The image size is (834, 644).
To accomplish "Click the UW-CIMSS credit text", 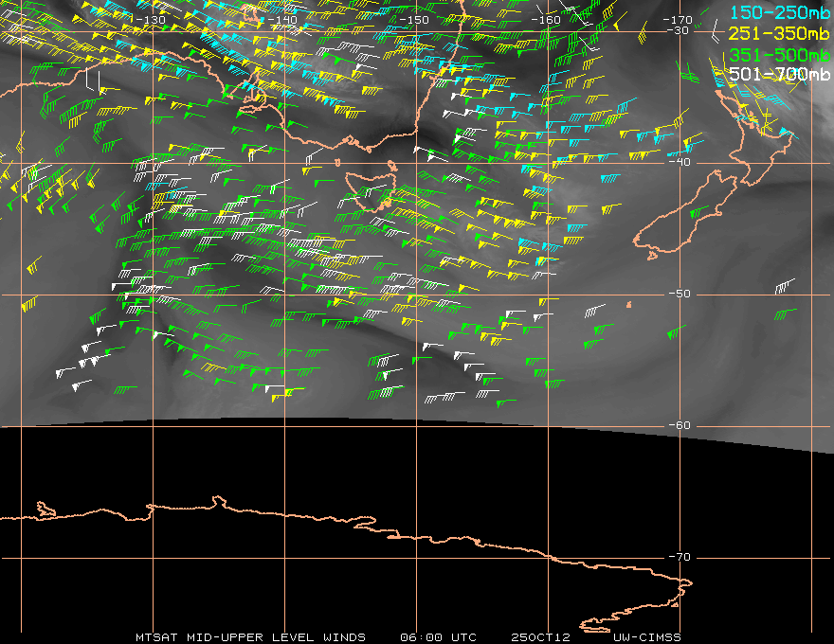I will tap(646, 637).
